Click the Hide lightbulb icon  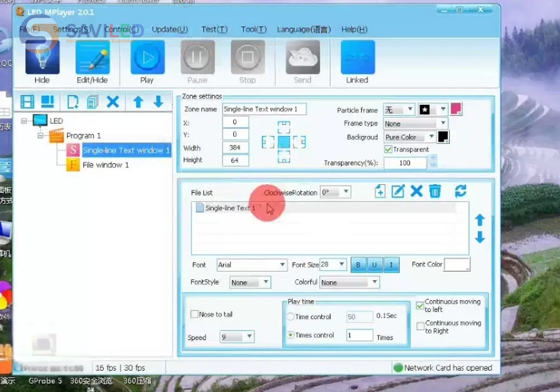click(x=42, y=58)
